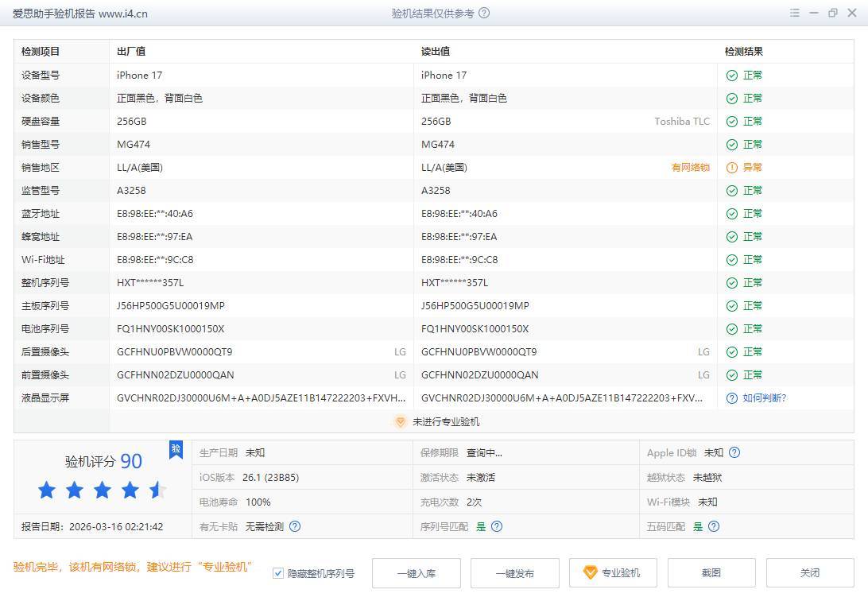868x601 pixels.
Task: Click help icon beside 五码匹配 result
Action: coord(714,526)
